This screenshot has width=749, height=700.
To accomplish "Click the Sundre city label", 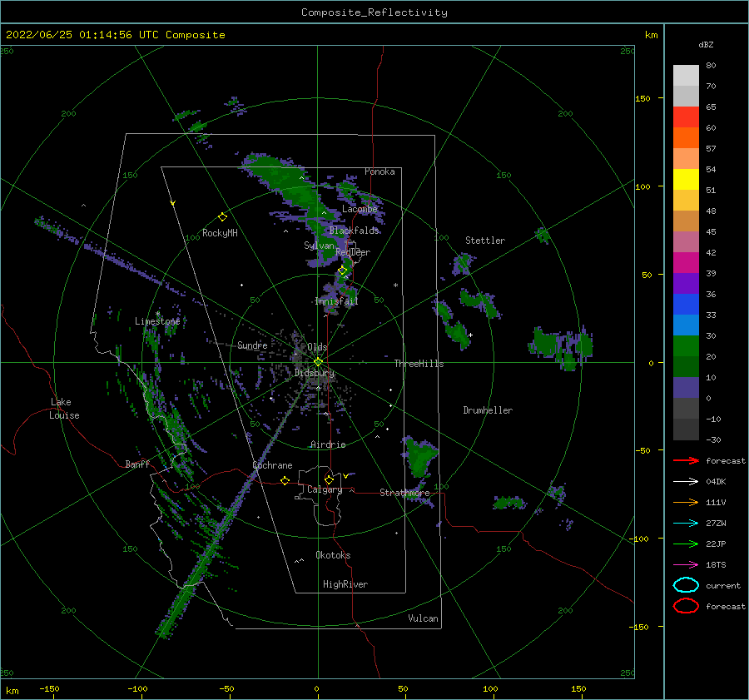I will click(252, 345).
